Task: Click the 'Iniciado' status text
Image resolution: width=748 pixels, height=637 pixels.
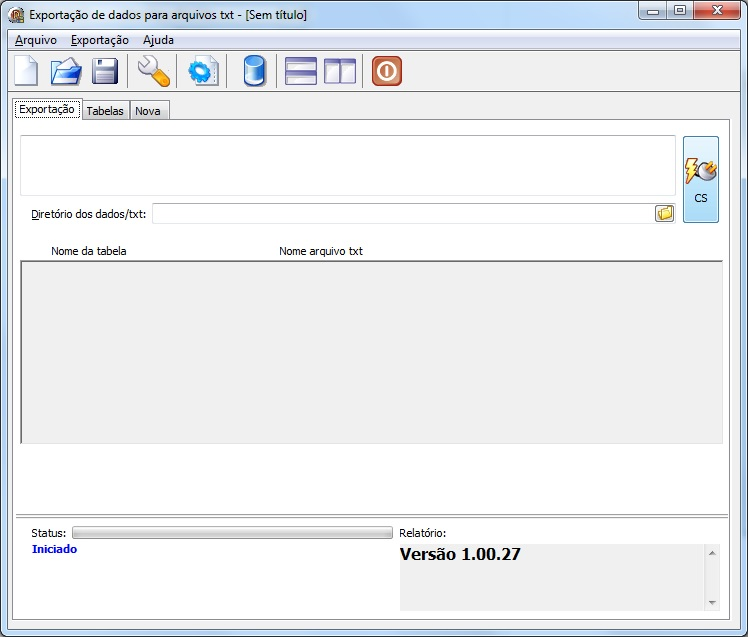Action: tap(54, 549)
